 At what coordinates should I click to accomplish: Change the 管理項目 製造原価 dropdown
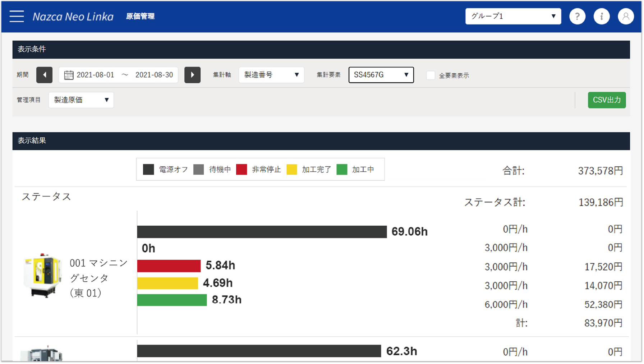coord(81,100)
